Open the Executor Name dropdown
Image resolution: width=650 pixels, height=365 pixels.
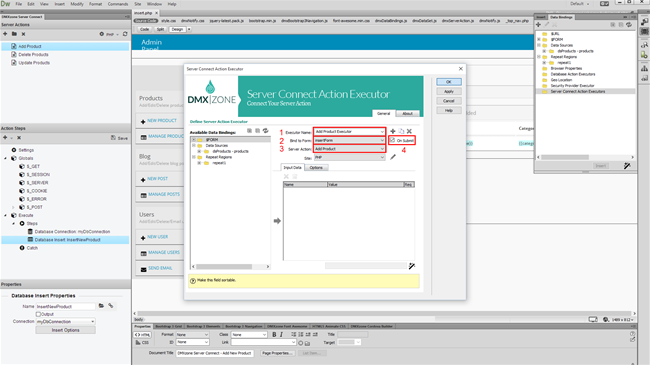point(349,131)
